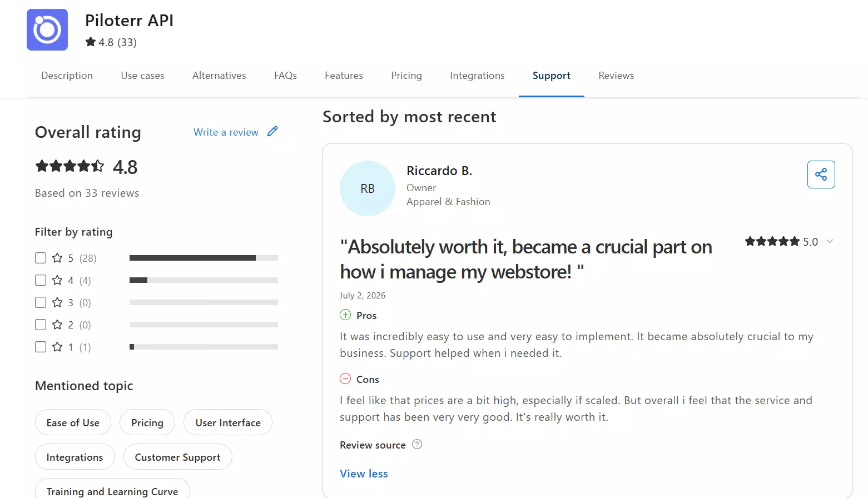868x498 pixels.
Task: Click the 3 star rating distribution bar
Action: (x=204, y=302)
